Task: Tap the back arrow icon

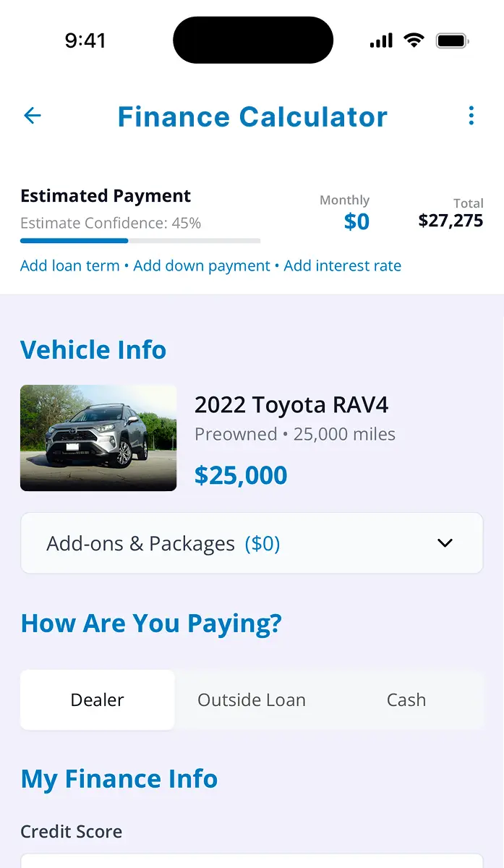Action: click(33, 116)
